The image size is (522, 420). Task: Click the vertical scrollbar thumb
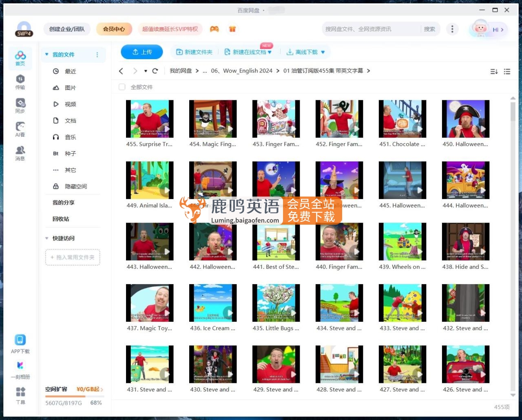[513, 112]
